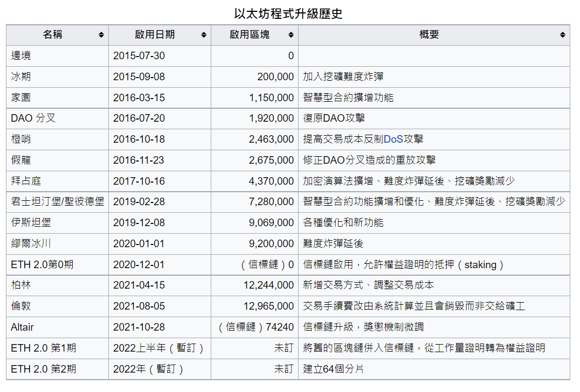Sort table by 啟用區塊 column arrows

pyautogui.click(x=291, y=34)
